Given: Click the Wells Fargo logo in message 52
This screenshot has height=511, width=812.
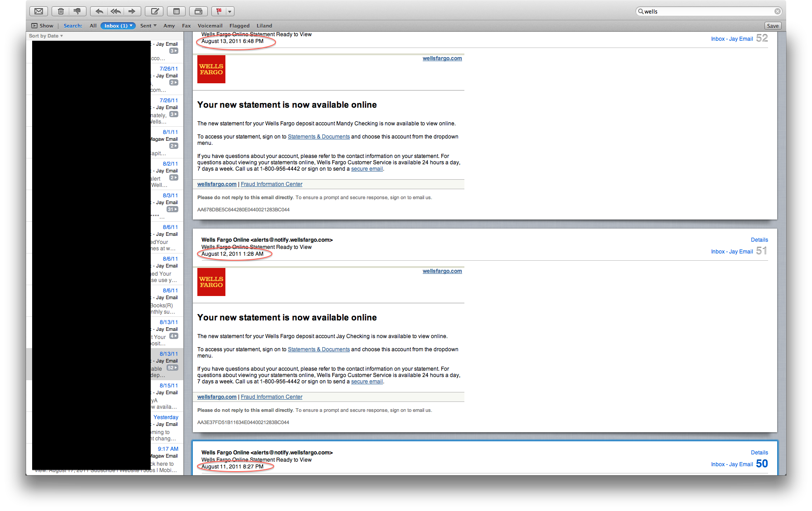Looking at the screenshot, I should click(211, 69).
